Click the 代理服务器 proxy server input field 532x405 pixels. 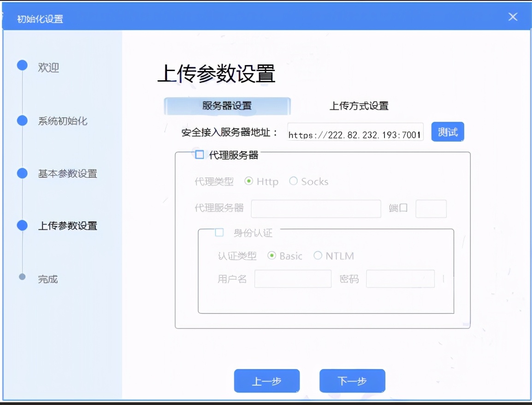[x=315, y=208]
